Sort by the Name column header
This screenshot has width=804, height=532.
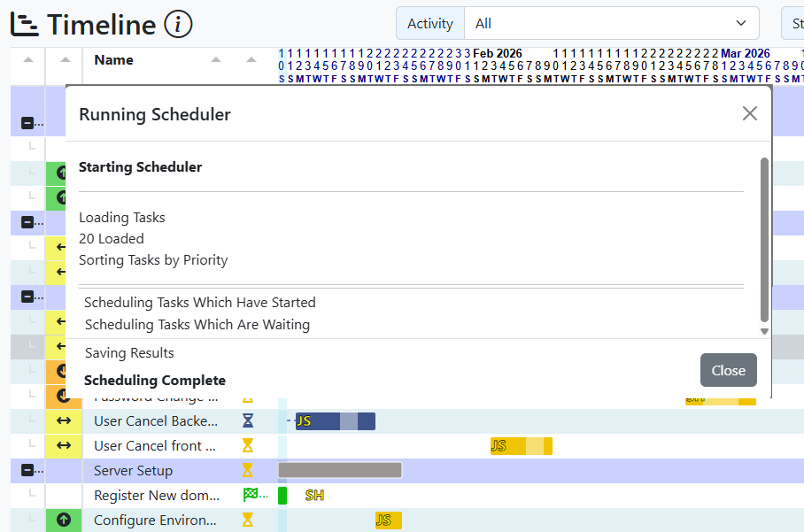(113, 60)
